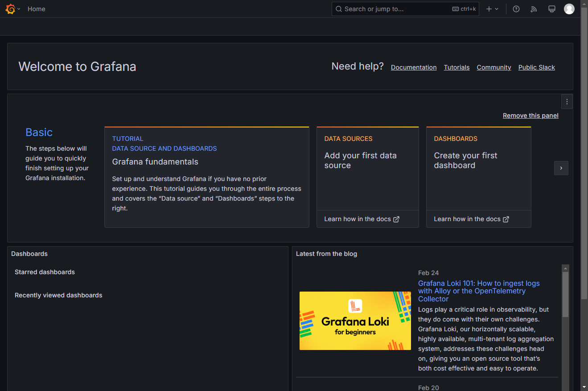The width and height of the screenshot is (588, 391).
Task: Open the Tutorials link
Action: click(x=456, y=67)
